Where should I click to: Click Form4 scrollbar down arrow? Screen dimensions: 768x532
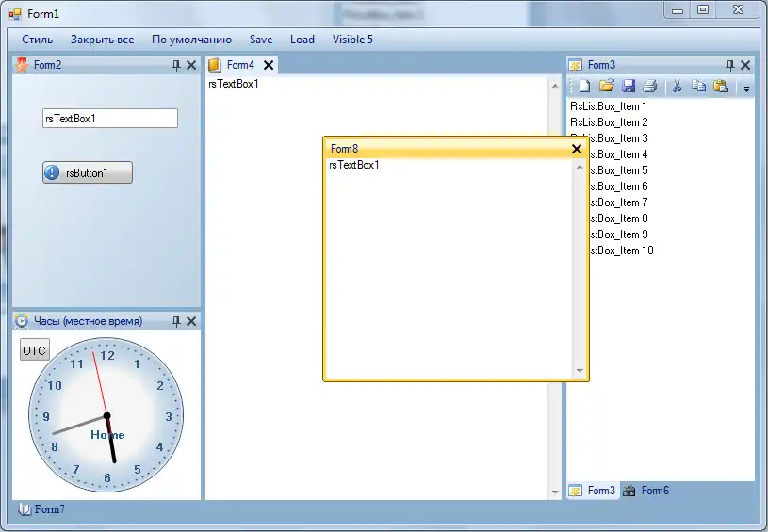pos(555,492)
